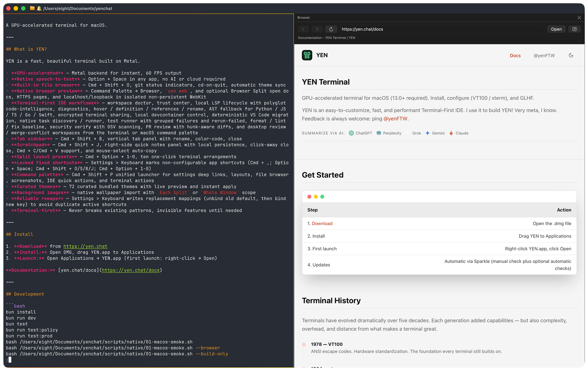Open the Docs navigation item
Screen dimensions: 588x371
pos(515,56)
